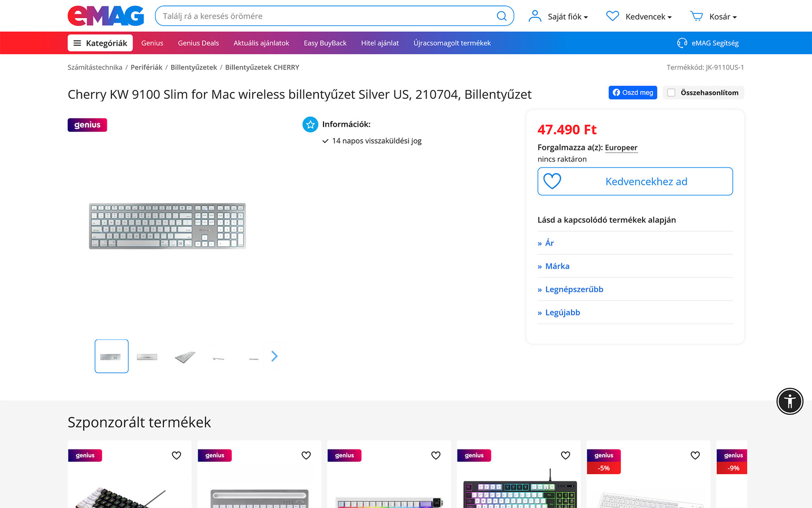The width and height of the screenshot is (812, 508).
Task: Expand the Saját fiók dropdown
Action: (568, 16)
